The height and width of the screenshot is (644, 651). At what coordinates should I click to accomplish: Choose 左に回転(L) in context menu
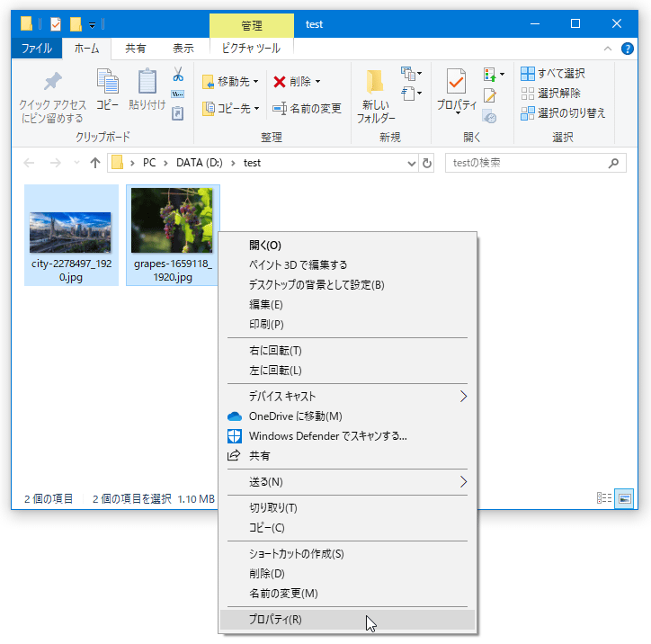coord(347,371)
